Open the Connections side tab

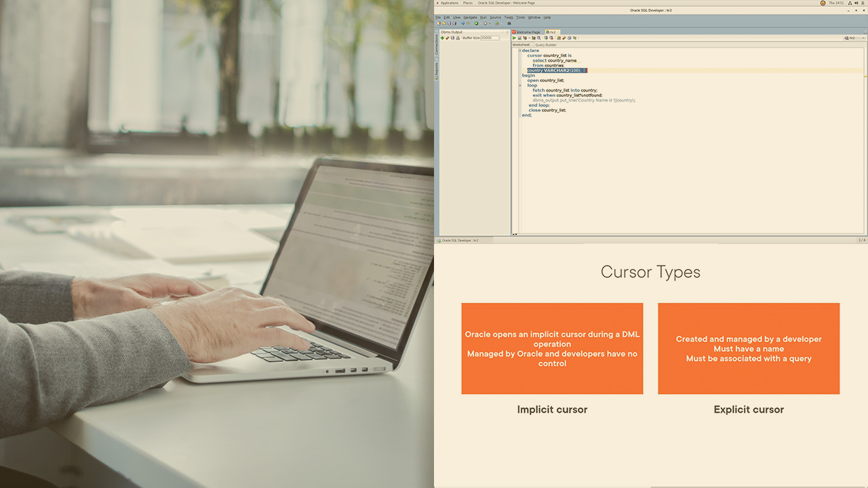click(437, 44)
